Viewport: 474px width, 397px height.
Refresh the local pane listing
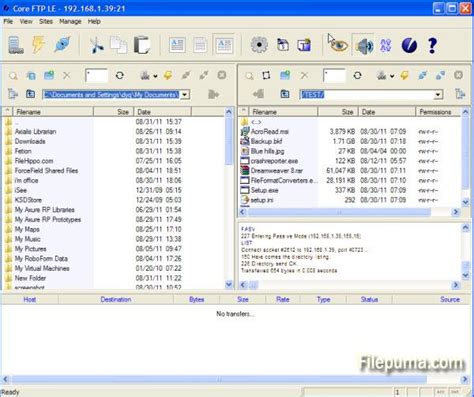(x=120, y=75)
